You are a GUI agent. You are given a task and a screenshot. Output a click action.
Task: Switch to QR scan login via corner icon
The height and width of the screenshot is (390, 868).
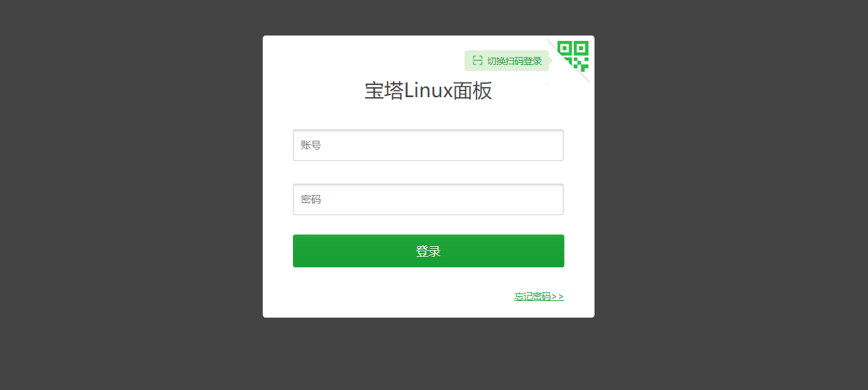point(573,56)
